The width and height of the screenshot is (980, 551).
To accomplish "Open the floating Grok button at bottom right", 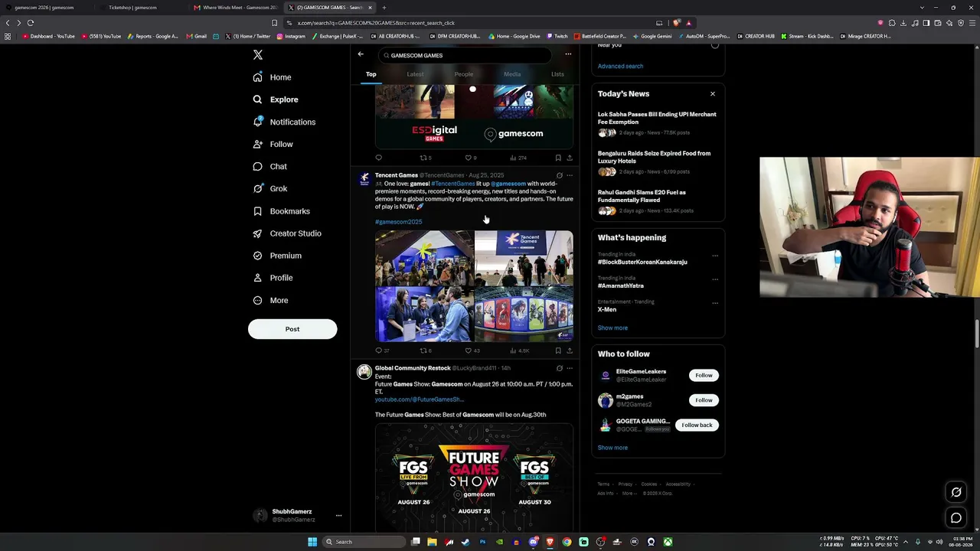I will tap(956, 492).
